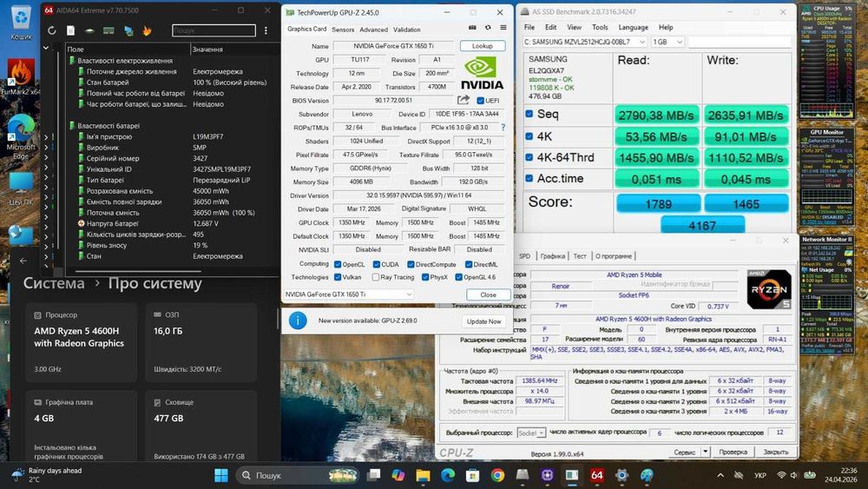The width and height of the screenshot is (868, 489).
Task: Open the This PC desktop icon
Action: click(x=21, y=188)
